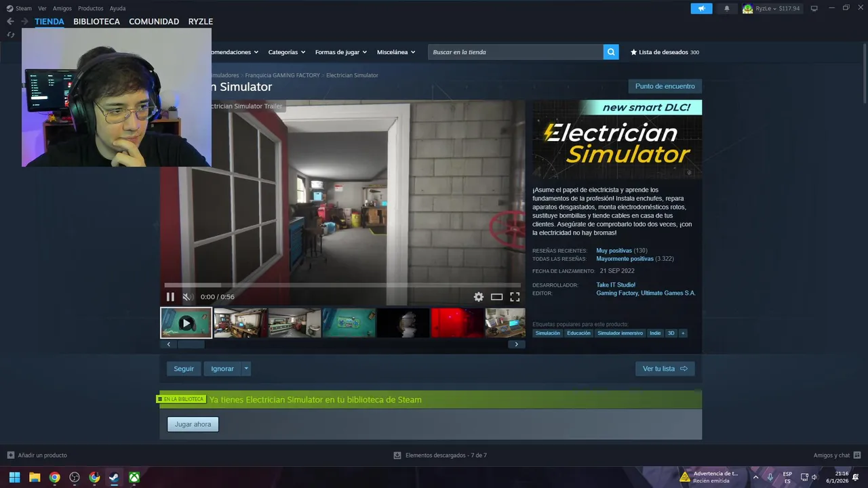Focus the Buscar en la tienda field
The height and width of the screenshot is (488, 868).
tap(515, 52)
